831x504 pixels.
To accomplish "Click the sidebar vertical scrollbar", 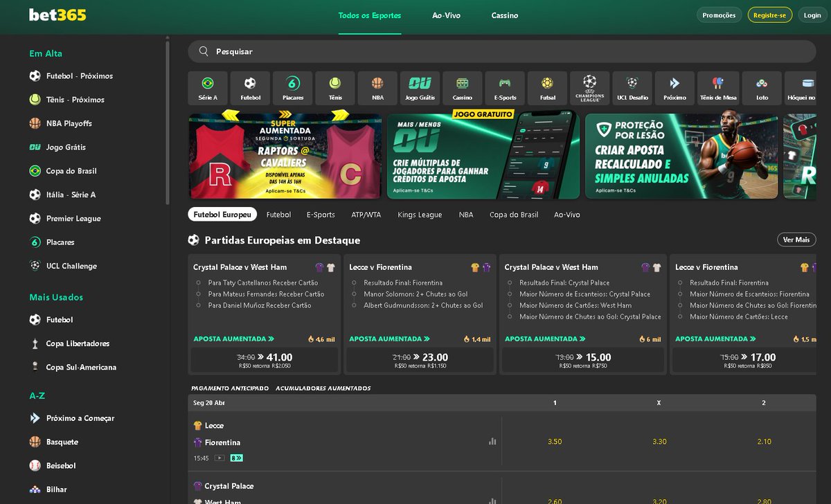I will click(168, 121).
